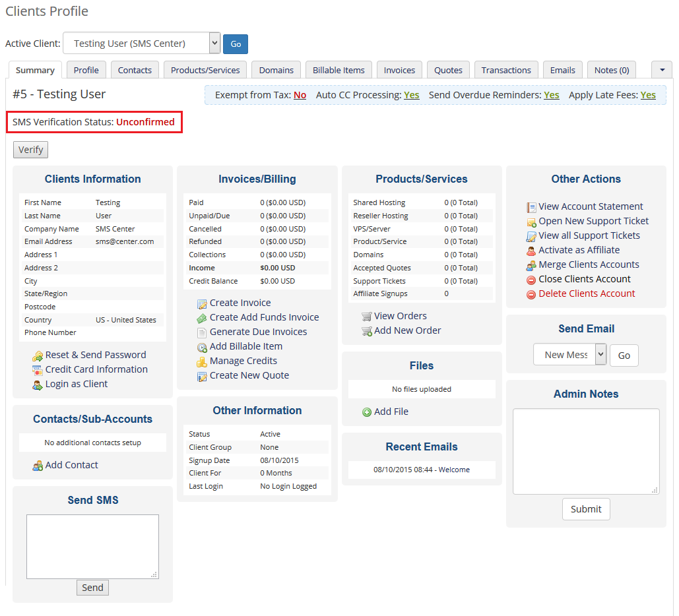
Task: Click the Delete Clients Account link
Action: click(587, 294)
